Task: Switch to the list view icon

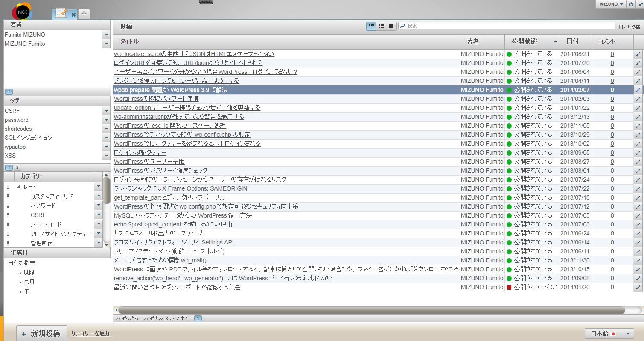Action: [x=372, y=26]
